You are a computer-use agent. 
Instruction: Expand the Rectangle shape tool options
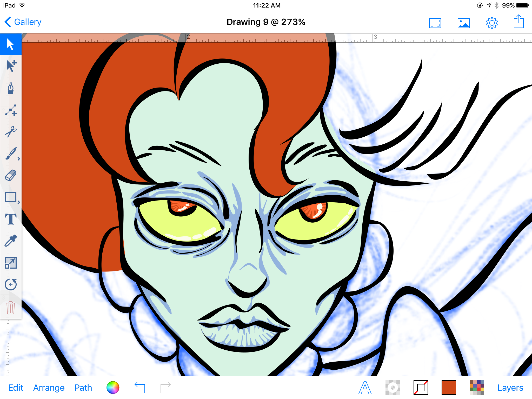pos(19,202)
